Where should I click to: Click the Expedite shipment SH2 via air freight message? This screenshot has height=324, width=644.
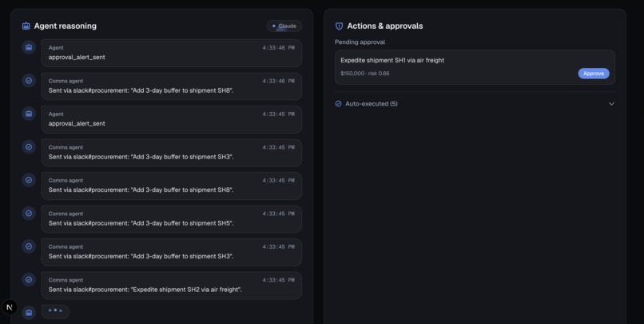tap(171, 286)
